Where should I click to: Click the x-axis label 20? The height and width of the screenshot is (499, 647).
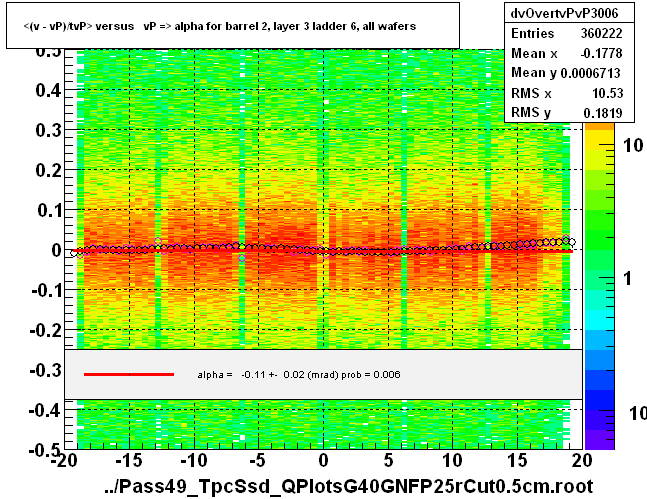tap(582, 461)
